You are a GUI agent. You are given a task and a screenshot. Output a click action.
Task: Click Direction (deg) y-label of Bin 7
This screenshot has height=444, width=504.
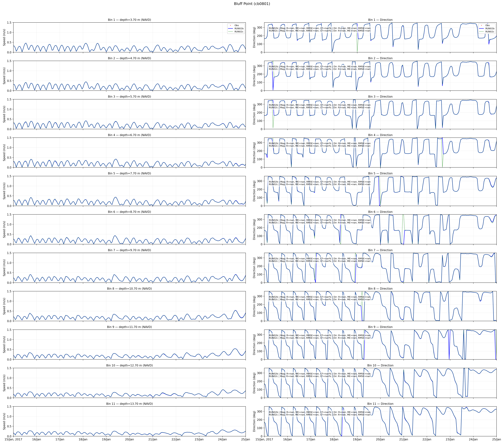point(254,268)
